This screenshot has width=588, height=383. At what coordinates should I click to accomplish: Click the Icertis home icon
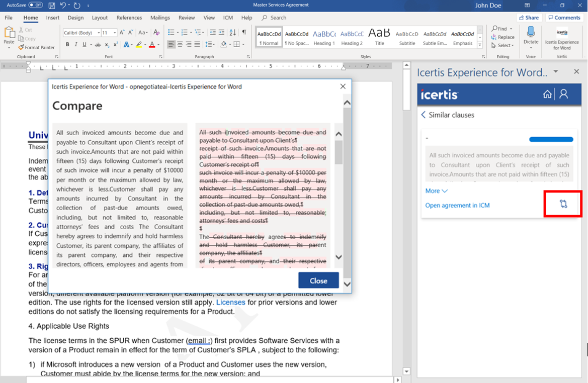[x=547, y=94]
